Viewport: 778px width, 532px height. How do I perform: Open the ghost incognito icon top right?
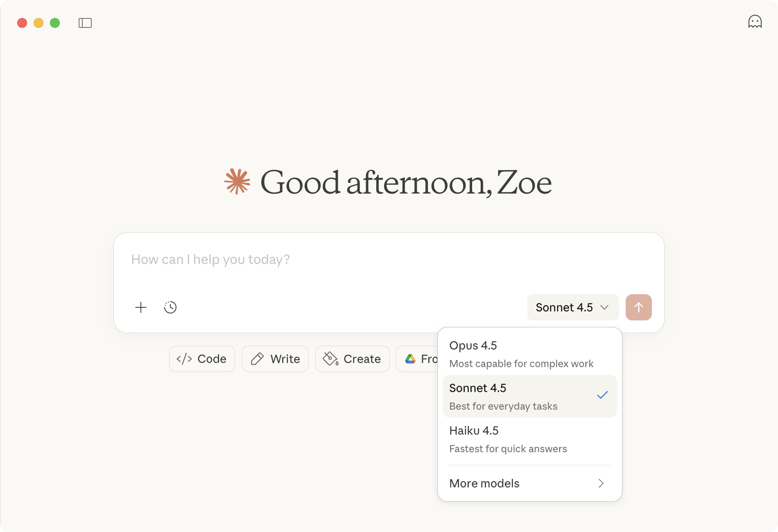(x=755, y=22)
